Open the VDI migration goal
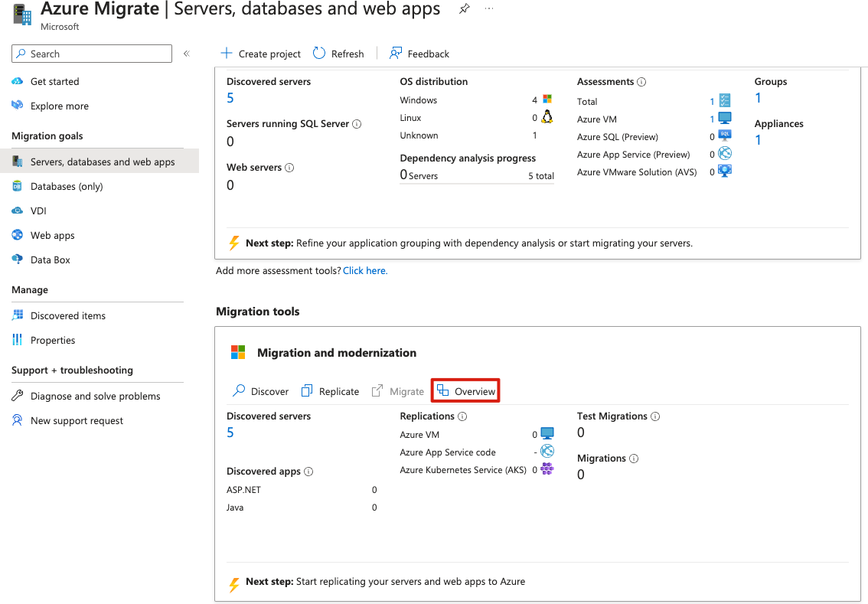Image resolution: width=868 pixels, height=604 pixels. pos(38,211)
